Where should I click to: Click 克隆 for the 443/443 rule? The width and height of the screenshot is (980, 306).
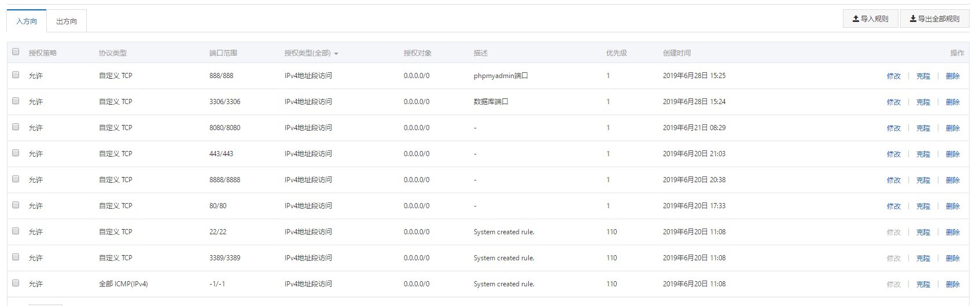point(923,154)
